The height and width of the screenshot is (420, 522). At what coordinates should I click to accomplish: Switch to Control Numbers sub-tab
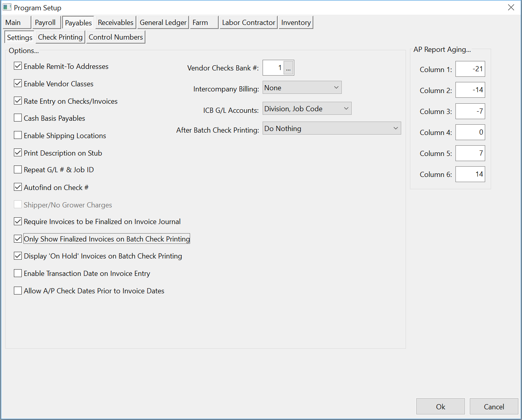point(116,37)
